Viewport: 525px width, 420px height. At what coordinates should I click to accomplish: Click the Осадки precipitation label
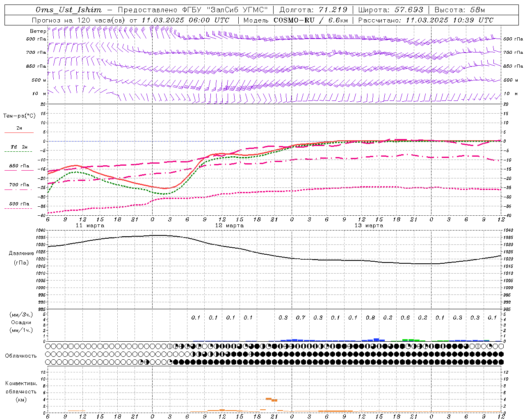pos(21,322)
